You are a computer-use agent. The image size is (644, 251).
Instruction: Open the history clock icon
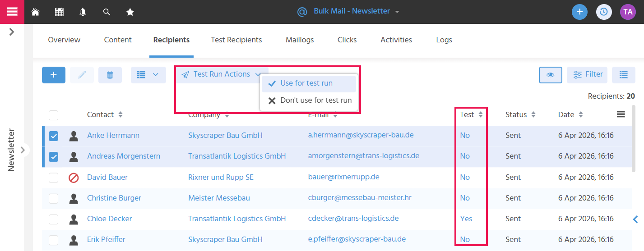point(604,12)
